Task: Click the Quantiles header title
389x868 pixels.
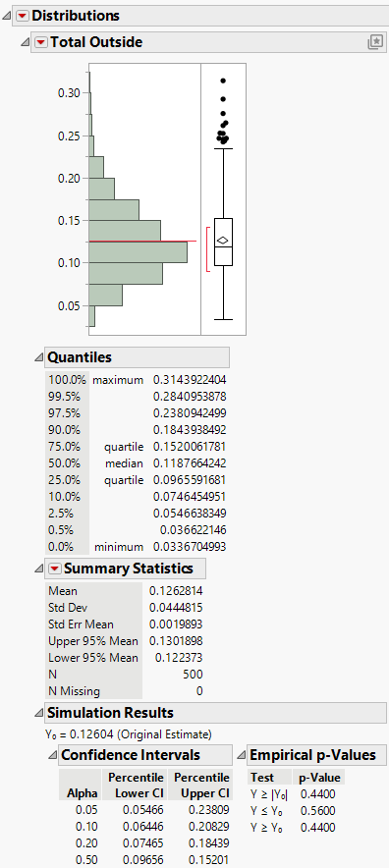Action: (80, 357)
